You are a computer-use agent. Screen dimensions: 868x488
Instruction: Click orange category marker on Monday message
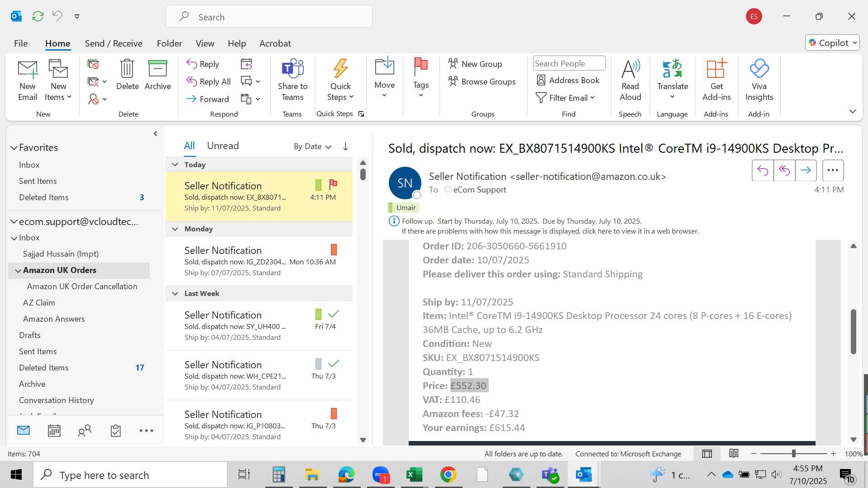(x=334, y=249)
